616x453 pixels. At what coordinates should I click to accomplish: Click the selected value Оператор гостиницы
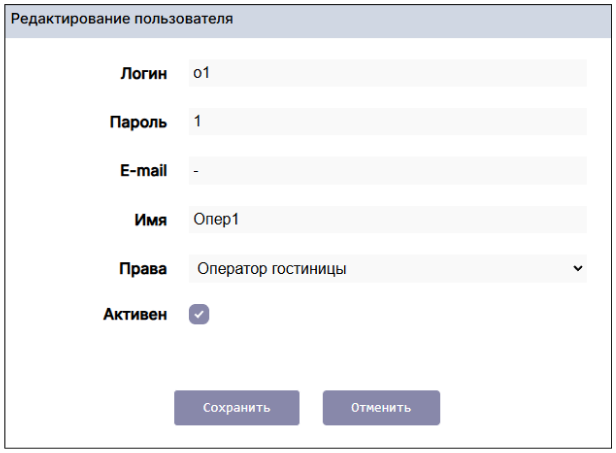(x=272, y=268)
